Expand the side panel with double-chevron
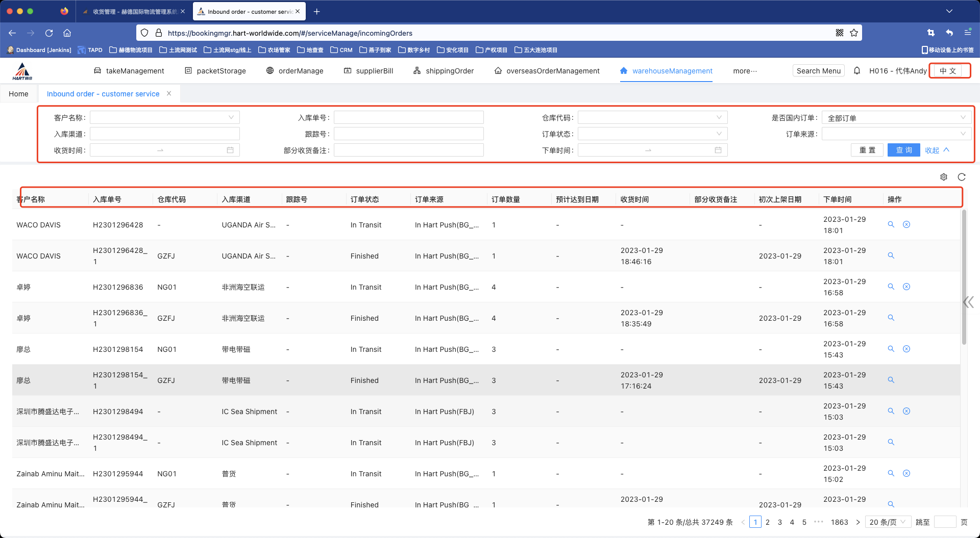980x538 pixels. click(x=968, y=302)
